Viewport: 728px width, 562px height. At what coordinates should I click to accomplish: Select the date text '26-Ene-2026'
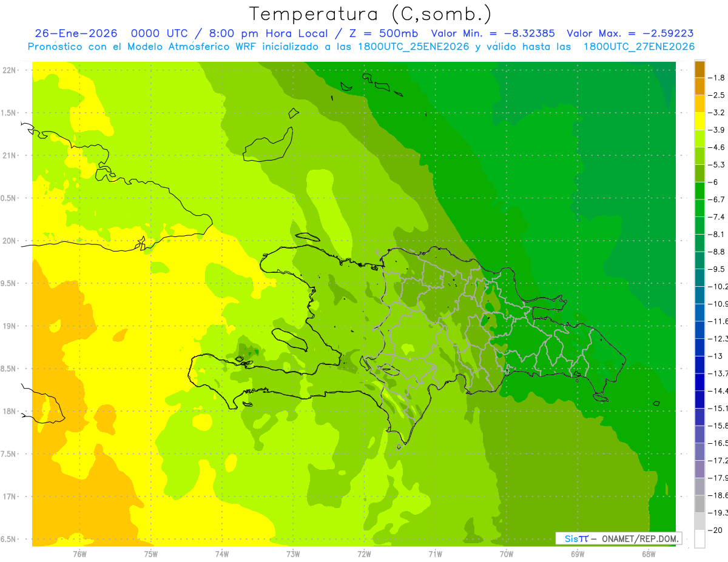pyautogui.click(x=76, y=33)
